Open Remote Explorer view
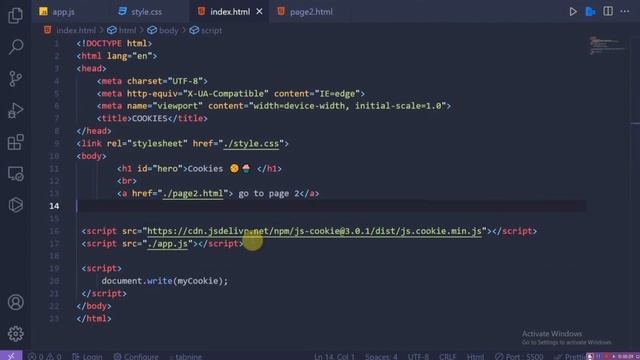Viewport: 640px width, 360px height. [16, 174]
